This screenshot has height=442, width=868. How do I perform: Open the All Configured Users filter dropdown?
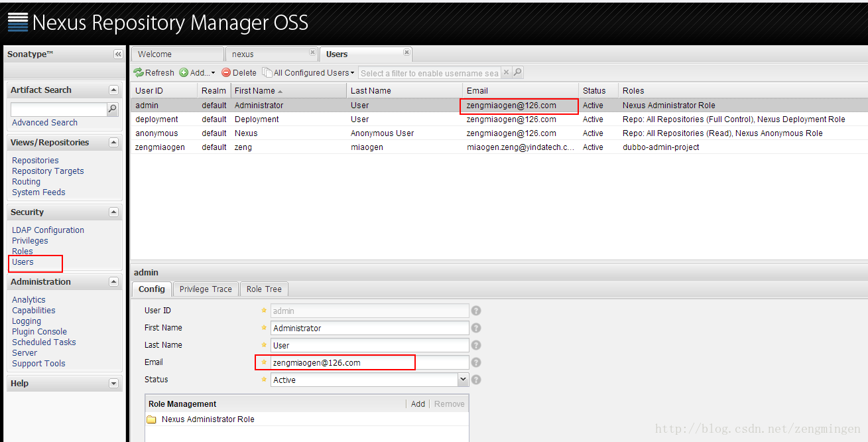(x=308, y=73)
